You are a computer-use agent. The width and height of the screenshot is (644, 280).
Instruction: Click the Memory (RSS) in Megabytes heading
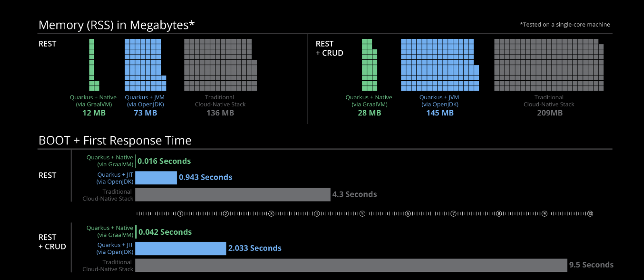pyautogui.click(x=116, y=25)
